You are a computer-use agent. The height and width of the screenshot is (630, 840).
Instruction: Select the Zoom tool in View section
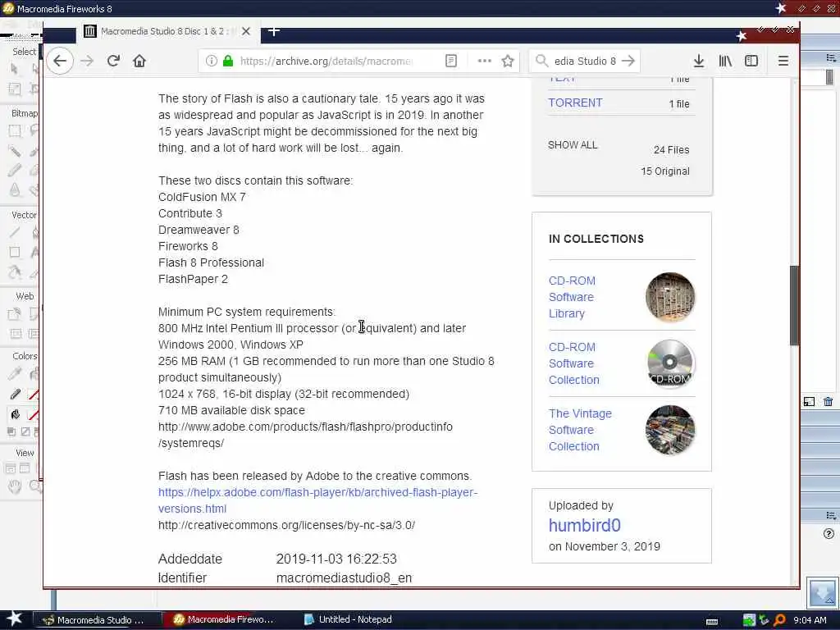coord(34,487)
